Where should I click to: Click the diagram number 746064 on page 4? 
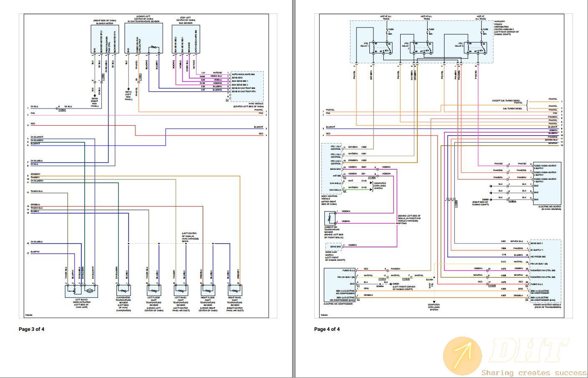[x=324, y=315]
